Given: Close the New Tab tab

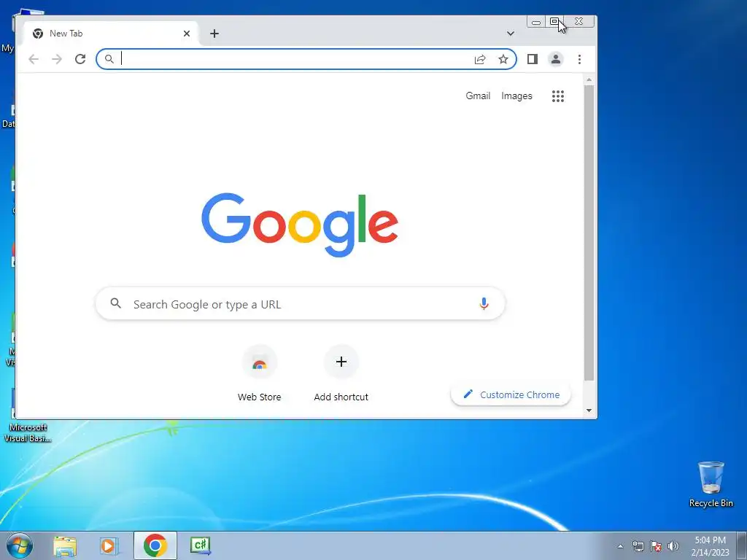Looking at the screenshot, I should pos(187,34).
